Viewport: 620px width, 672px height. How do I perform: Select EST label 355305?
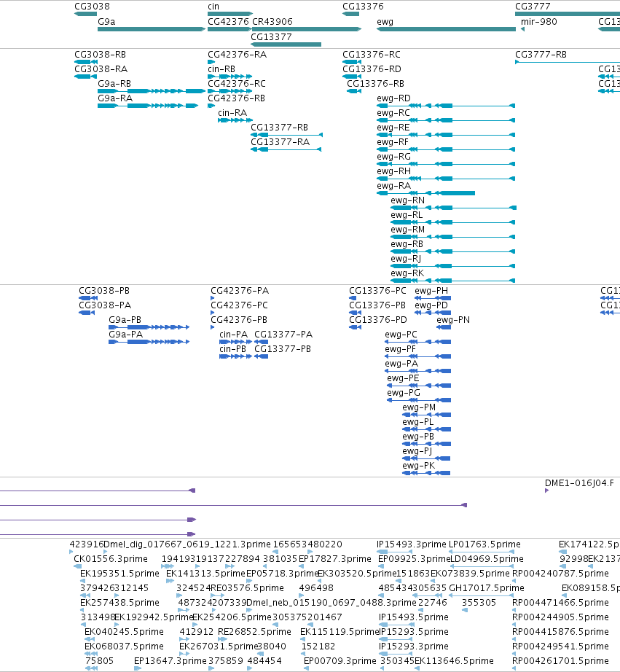[479, 603]
